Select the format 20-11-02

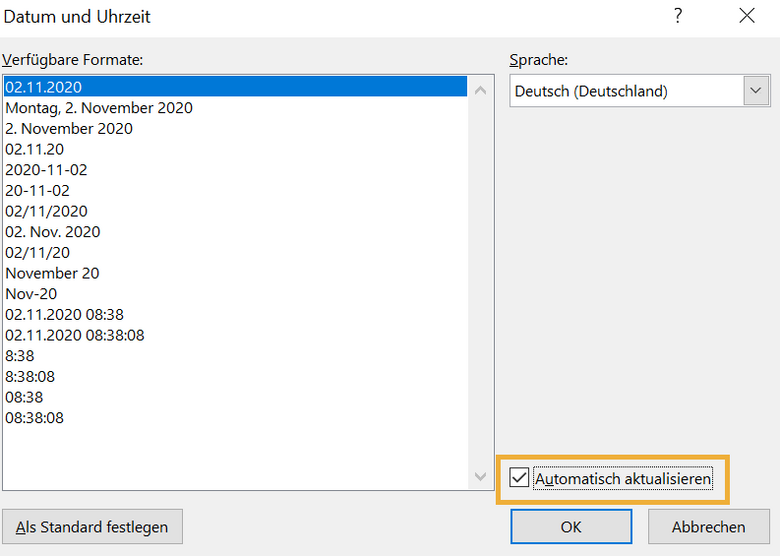[x=235, y=190]
